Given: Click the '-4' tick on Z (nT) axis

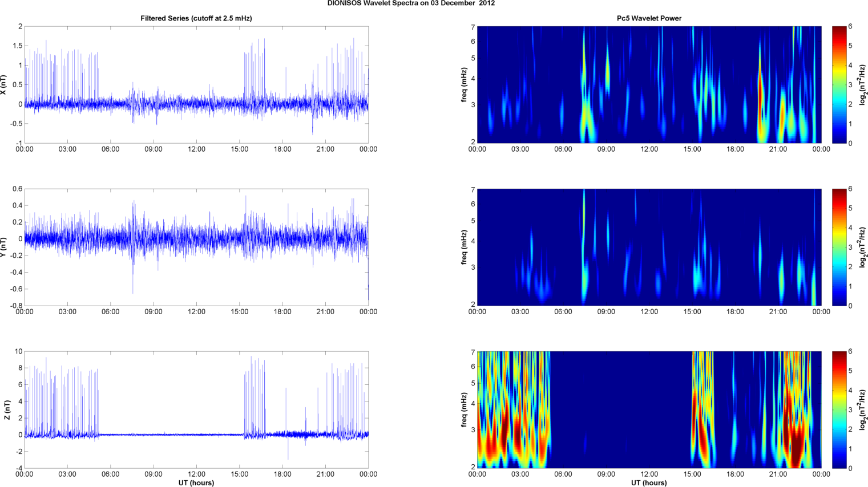Looking at the screenshot, I should [19, 468].
